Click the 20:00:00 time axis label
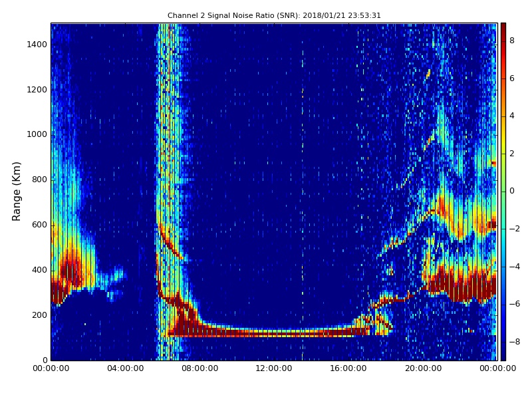 tap(423, 368)
